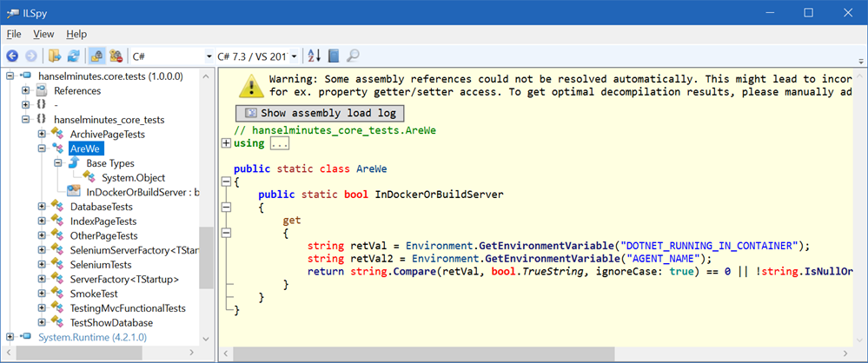The width and height of the screenshot is (868, 363).
Task: Open an assembly with the folder toolbar icon
Action: [x=55, y=56]
